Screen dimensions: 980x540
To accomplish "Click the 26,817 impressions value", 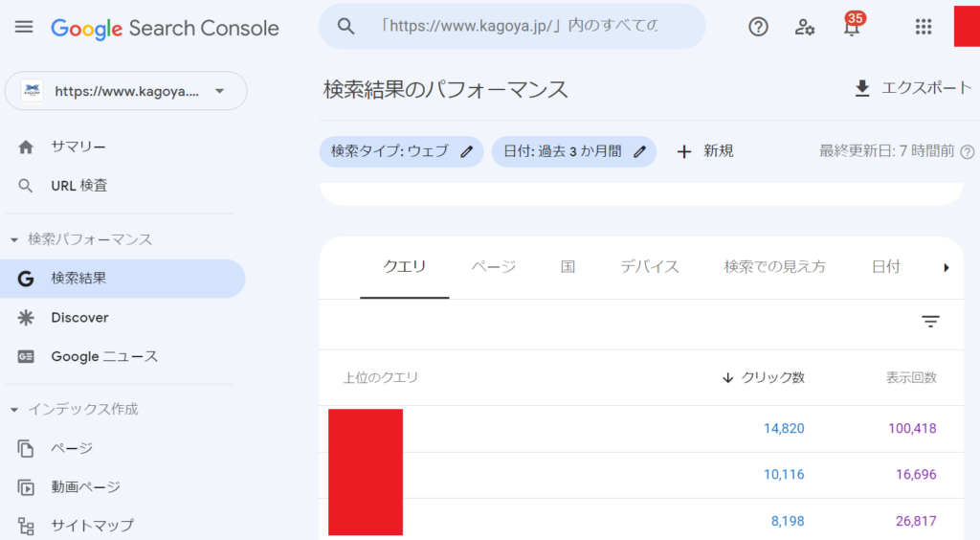I will point(916,521).
